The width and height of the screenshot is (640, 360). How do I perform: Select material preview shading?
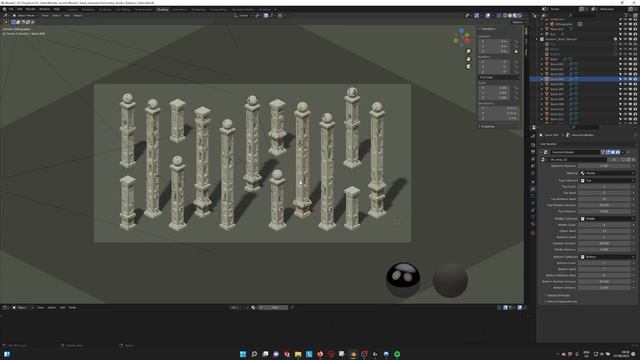coord(515,16)
